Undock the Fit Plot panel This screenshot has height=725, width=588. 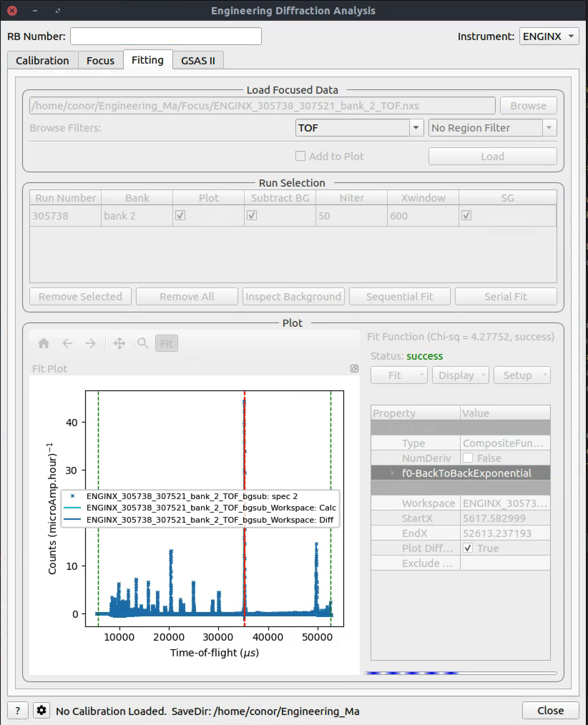tap(354, 369)
